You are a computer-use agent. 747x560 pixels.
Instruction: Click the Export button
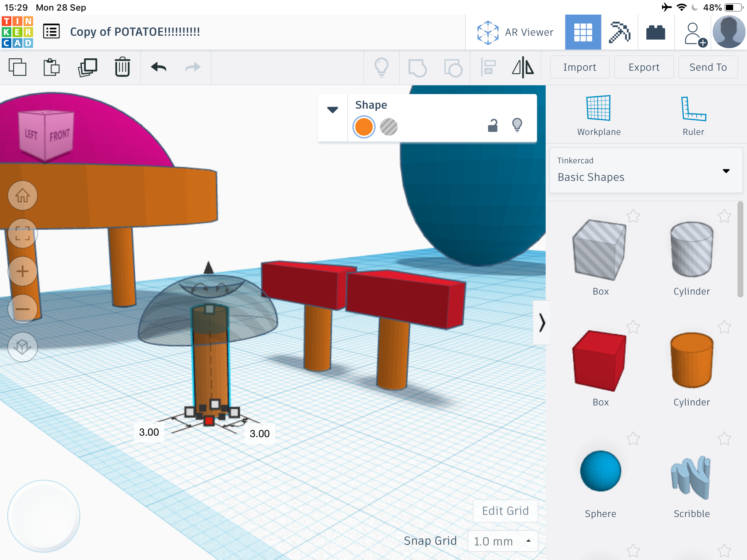644,67
